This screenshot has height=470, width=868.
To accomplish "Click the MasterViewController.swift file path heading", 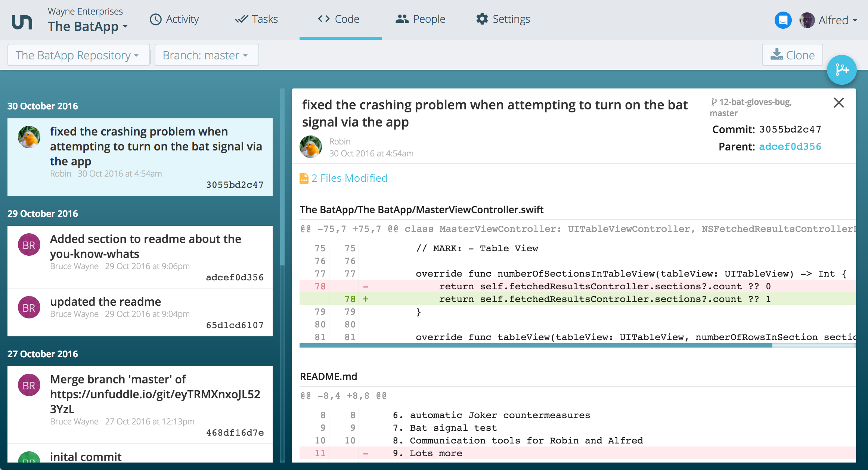I will coord(422,209).
